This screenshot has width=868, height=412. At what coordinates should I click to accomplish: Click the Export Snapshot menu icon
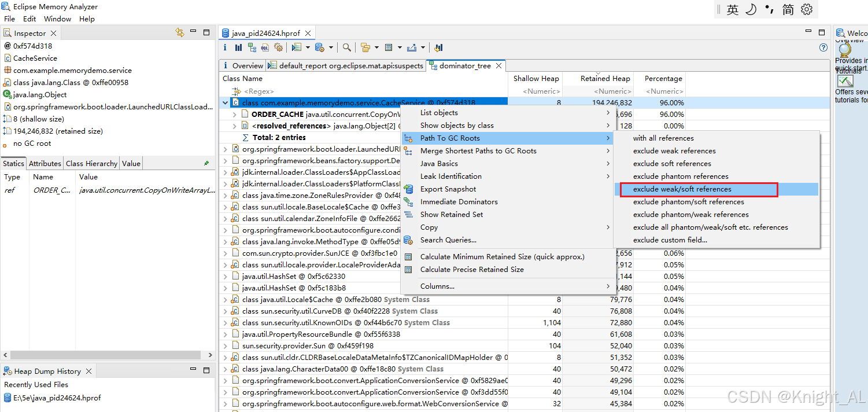coord(409,189)
